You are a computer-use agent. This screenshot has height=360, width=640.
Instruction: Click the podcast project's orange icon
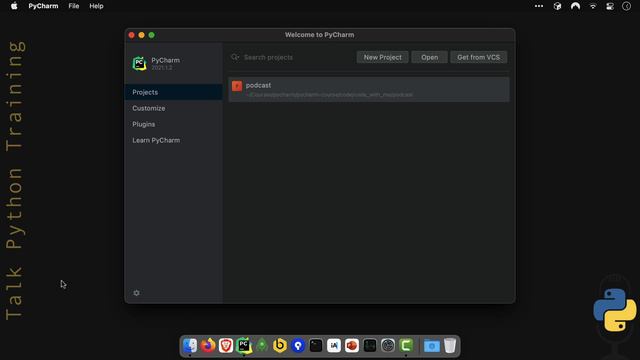click(x=237, y=86)
